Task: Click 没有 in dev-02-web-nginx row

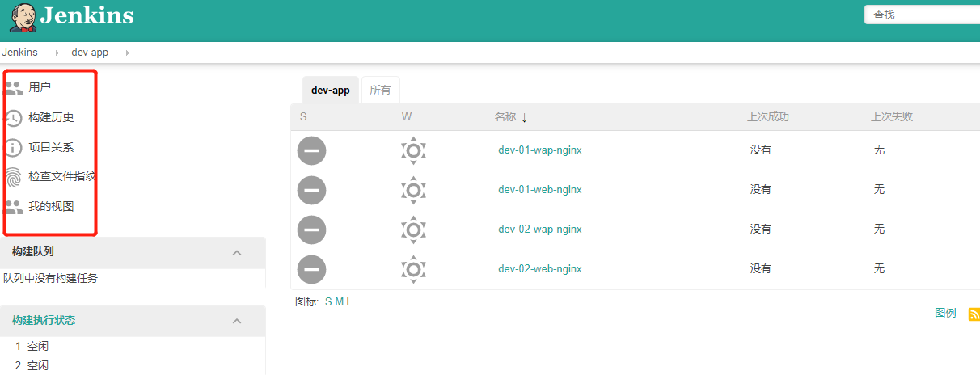Action: click(x=761, y=269)
